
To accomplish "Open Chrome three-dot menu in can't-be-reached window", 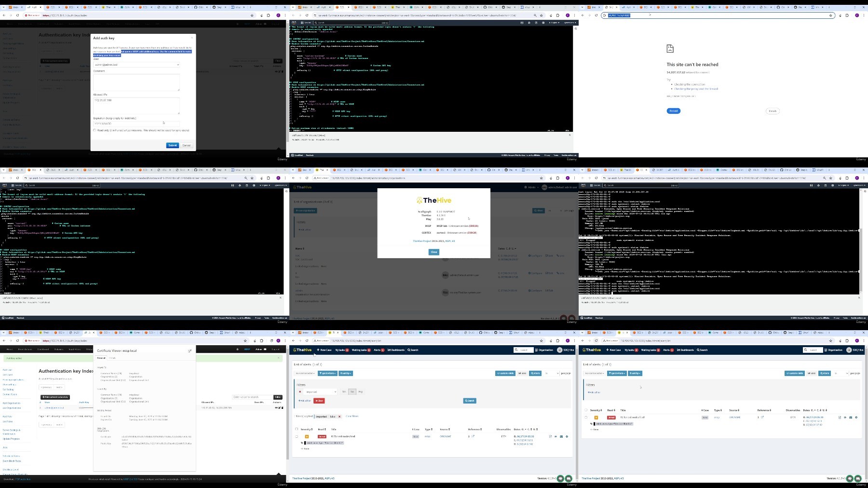I will [864, 15].
